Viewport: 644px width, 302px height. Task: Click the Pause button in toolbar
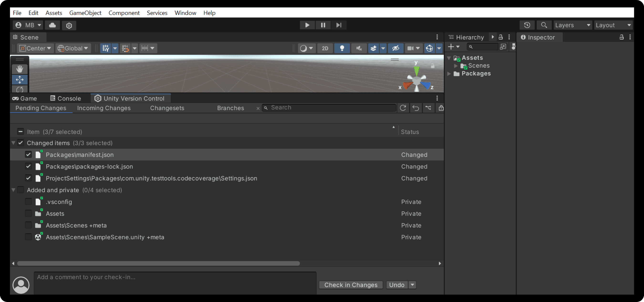(x=323, y=25)
